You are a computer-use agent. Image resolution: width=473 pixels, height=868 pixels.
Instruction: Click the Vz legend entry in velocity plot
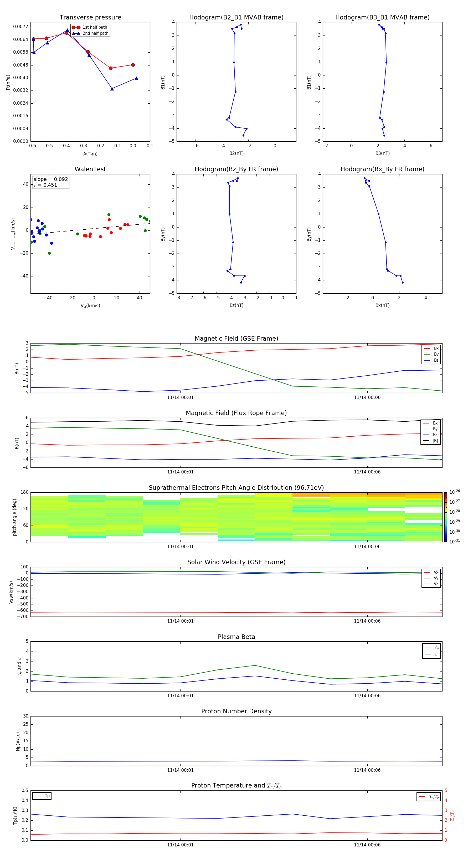click(431, 584)
